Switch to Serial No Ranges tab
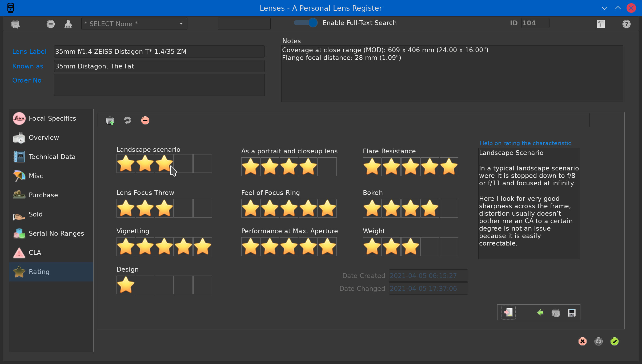The image size is (642, 364). coord(56,234)
